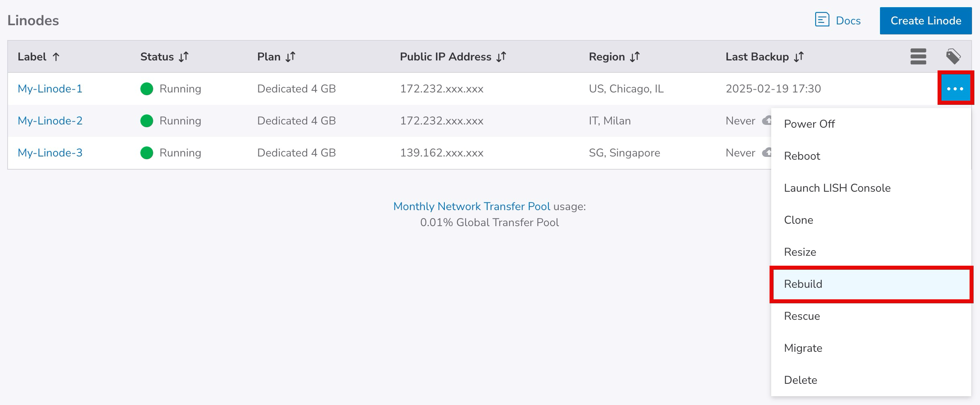This screenshot has height=405, width=980.
Task: Select Power Off from the menu
Action: tap(809, 124)
